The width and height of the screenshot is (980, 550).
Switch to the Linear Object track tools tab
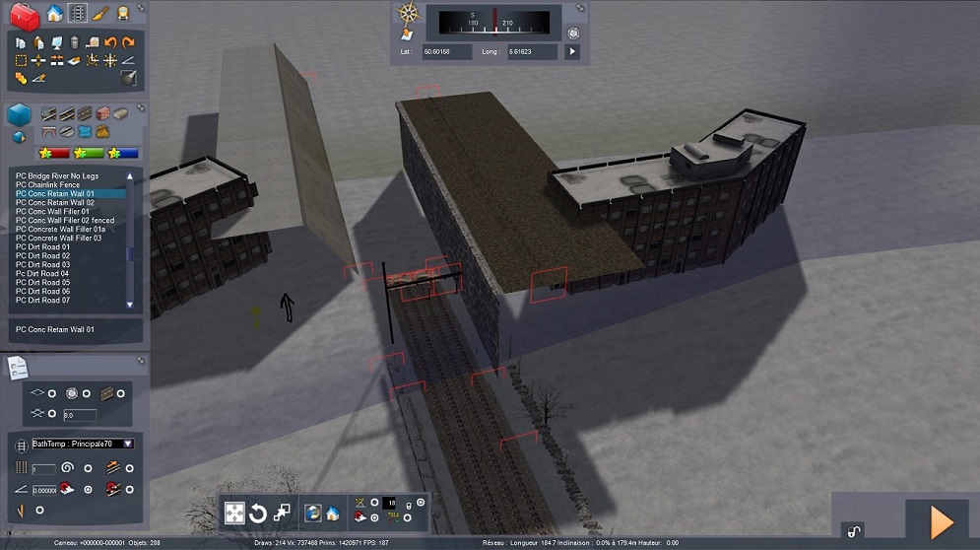coord(78,13)
